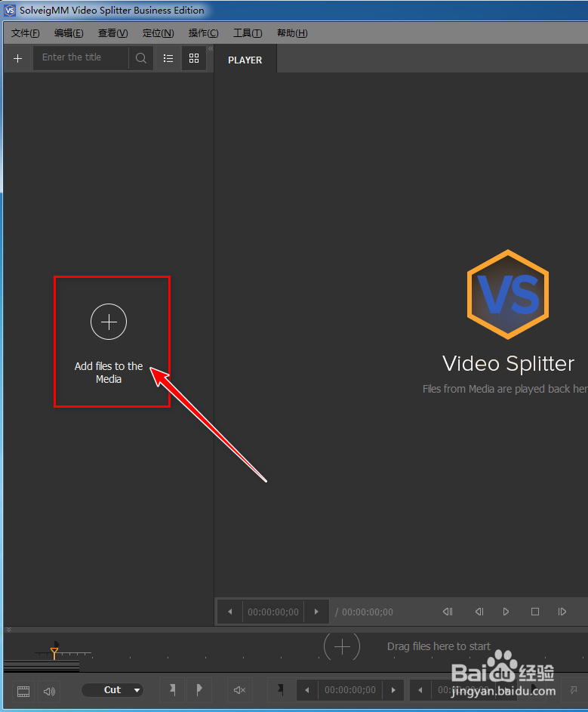Open the 操作(C) menu
588x712 pixels.
203,33
